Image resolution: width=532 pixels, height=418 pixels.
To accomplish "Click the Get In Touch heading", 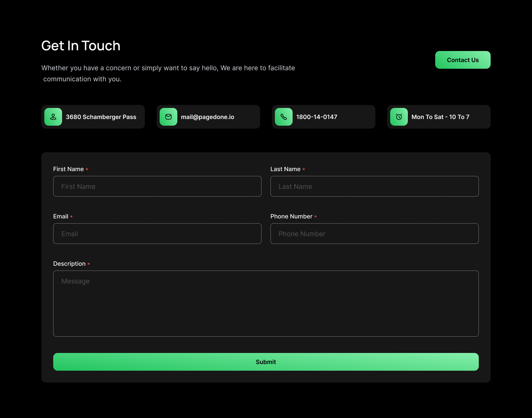I will pos(81,46).
